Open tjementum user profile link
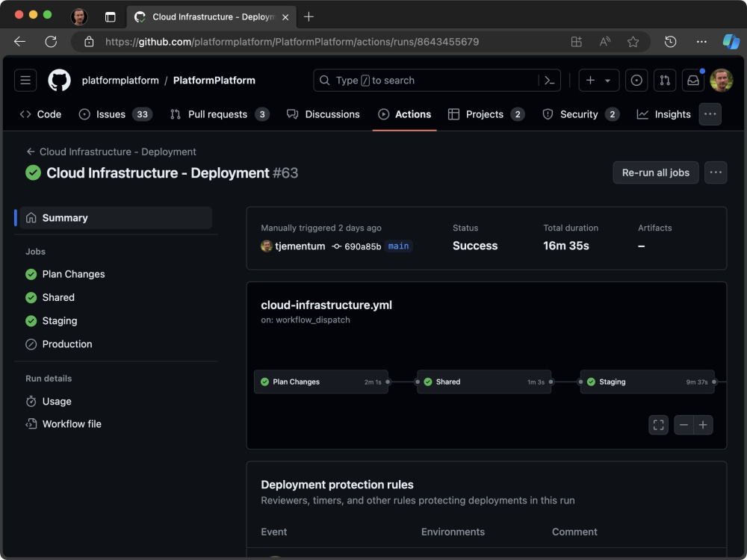This screenshot has width=747, height=560. click(300, 246)
